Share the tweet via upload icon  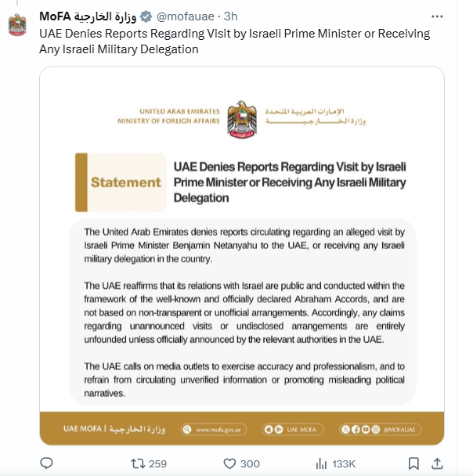coord(436,463)
